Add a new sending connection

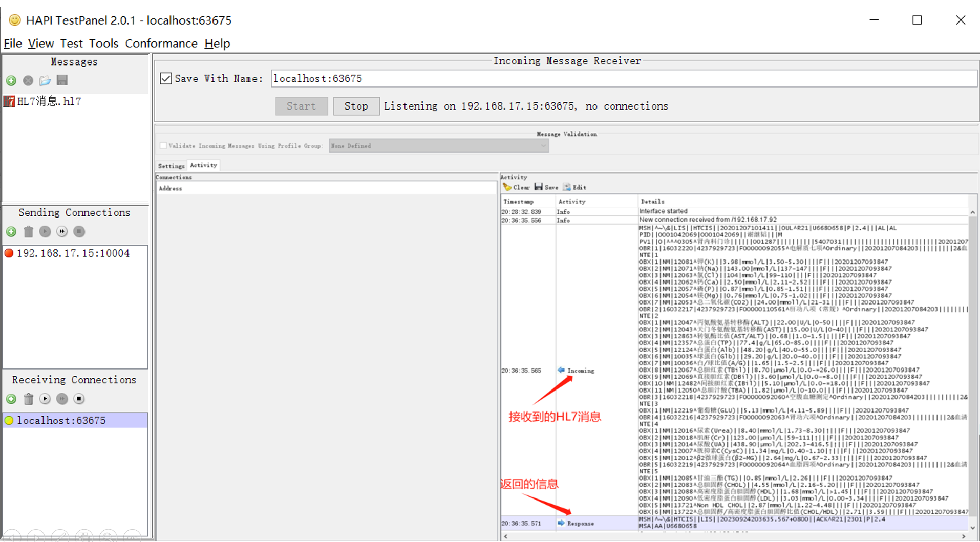(11, 232)
